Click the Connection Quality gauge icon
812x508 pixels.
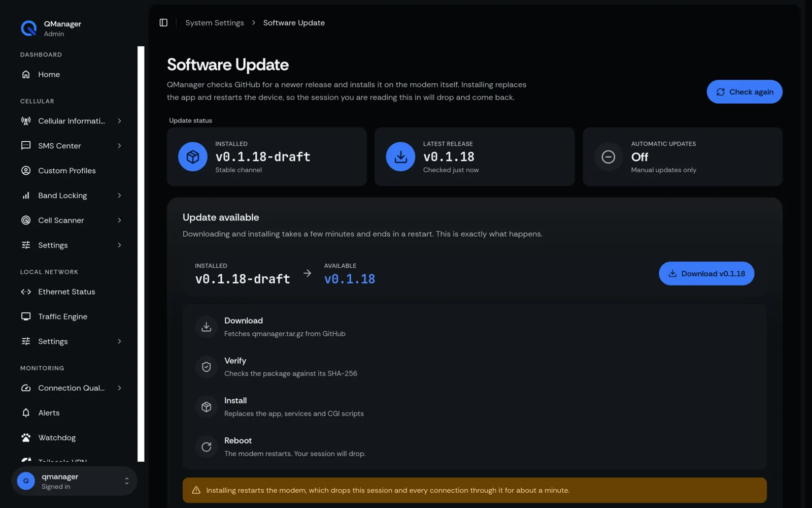26,388
